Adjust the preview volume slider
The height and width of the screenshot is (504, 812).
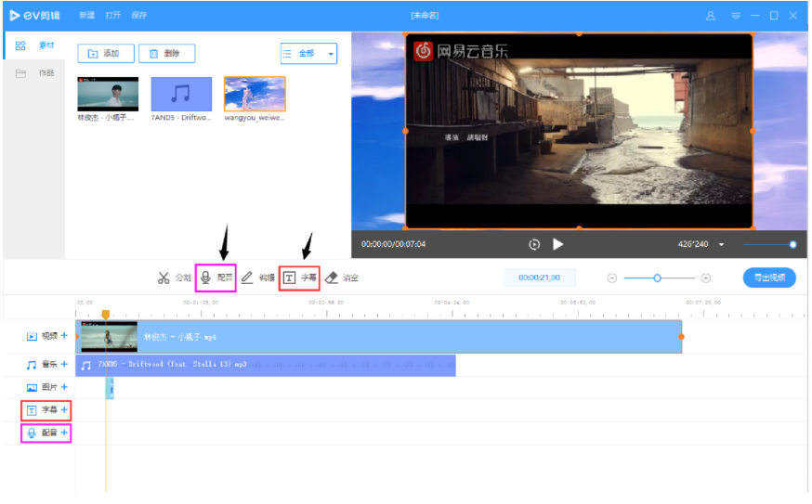769,244
